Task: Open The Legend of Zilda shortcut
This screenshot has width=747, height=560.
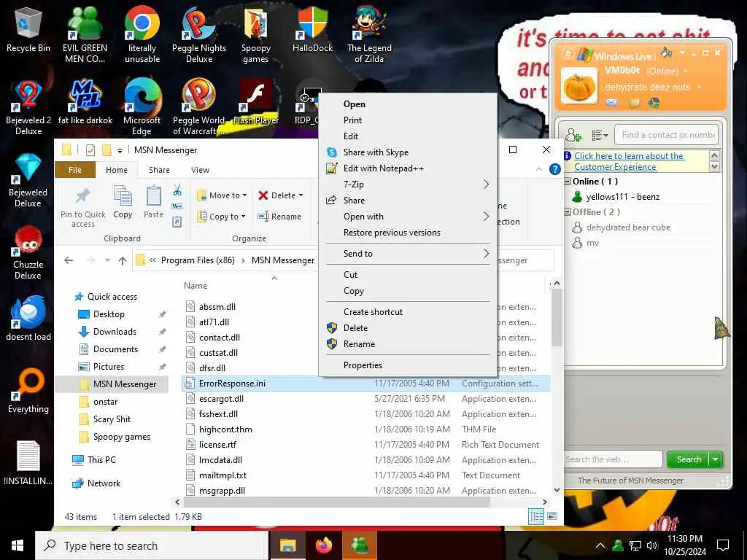Action: click(369, 35)
